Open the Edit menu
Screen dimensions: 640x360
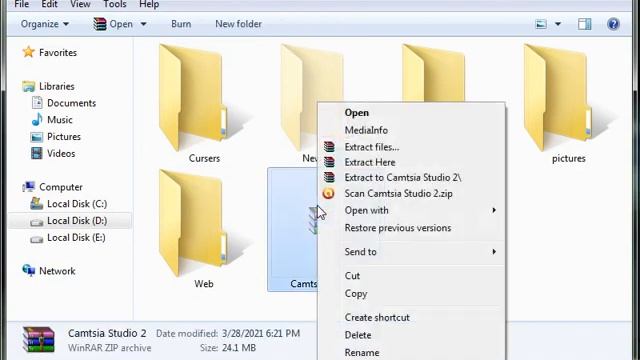click(x=49, y=4)
